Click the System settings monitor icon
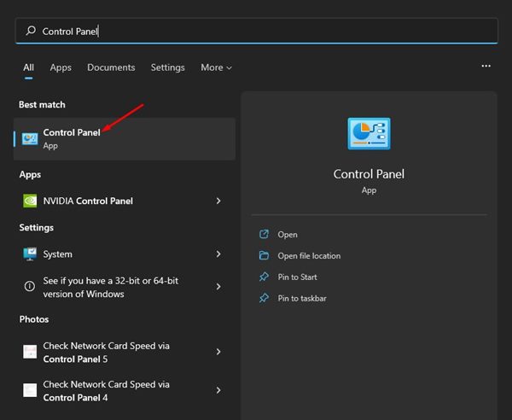 pyautogui.click(x=30, y=254)
